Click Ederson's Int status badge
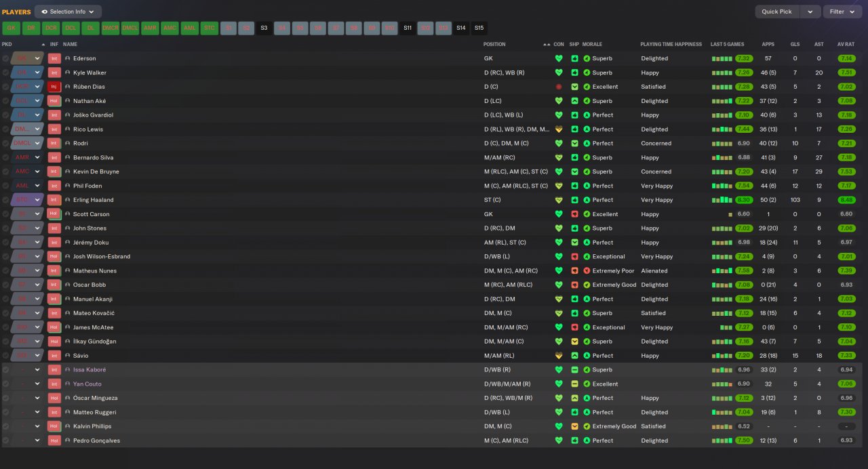This screenshot has width=868, height=469. tap(54, 59)
